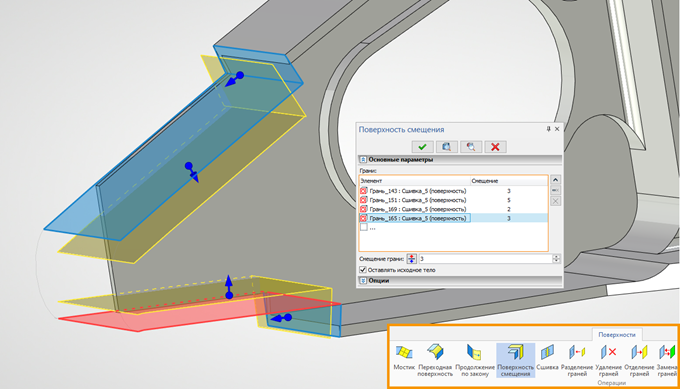Flip offset direction with the red-blue arrows icon
This screenshot has width=680, height=389.
click(x=411, y=259)
